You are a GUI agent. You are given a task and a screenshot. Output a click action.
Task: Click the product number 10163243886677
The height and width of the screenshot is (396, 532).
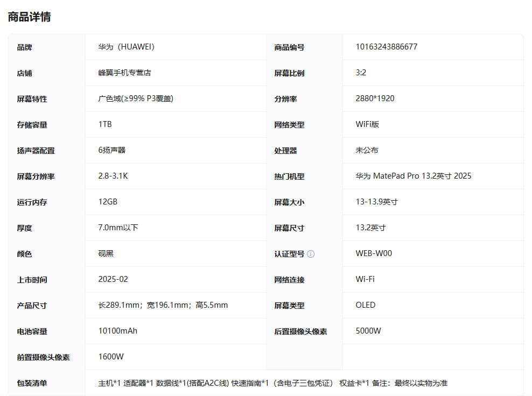386,47
